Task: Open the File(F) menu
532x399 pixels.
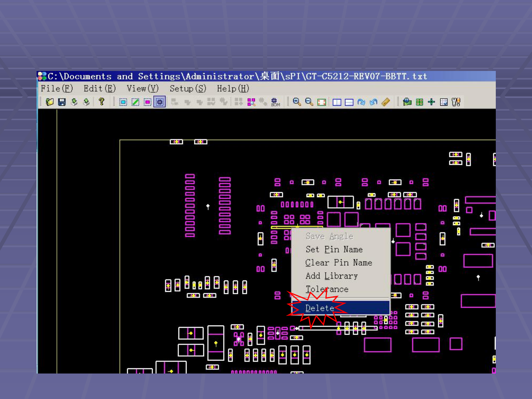Action: (57, 89)
